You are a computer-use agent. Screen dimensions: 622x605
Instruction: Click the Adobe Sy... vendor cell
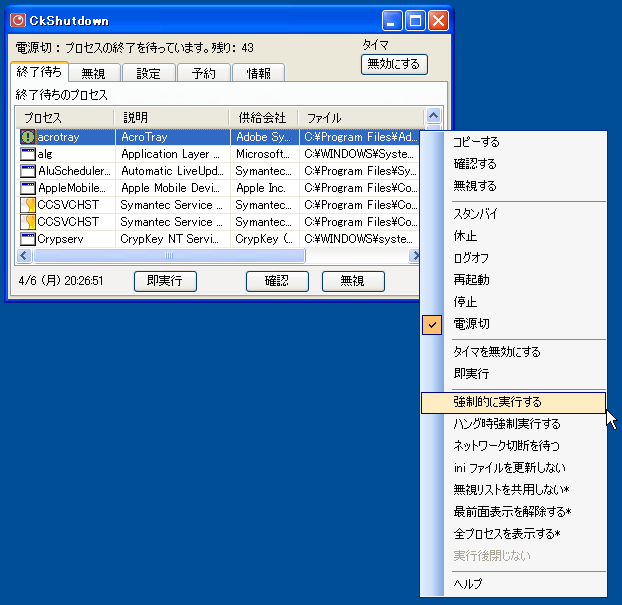coord(264,137)
